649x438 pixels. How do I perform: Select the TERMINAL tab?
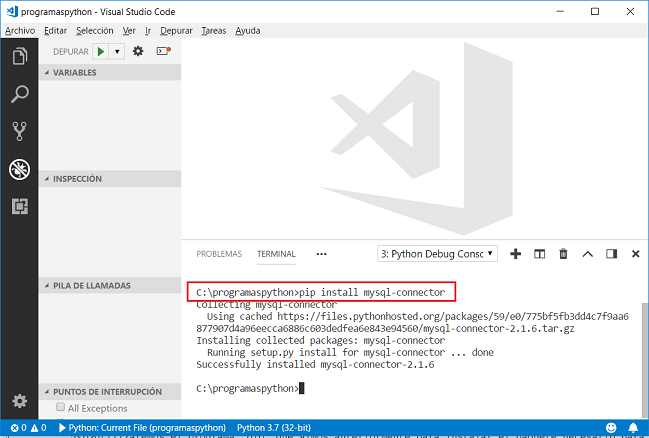(276, 254)
